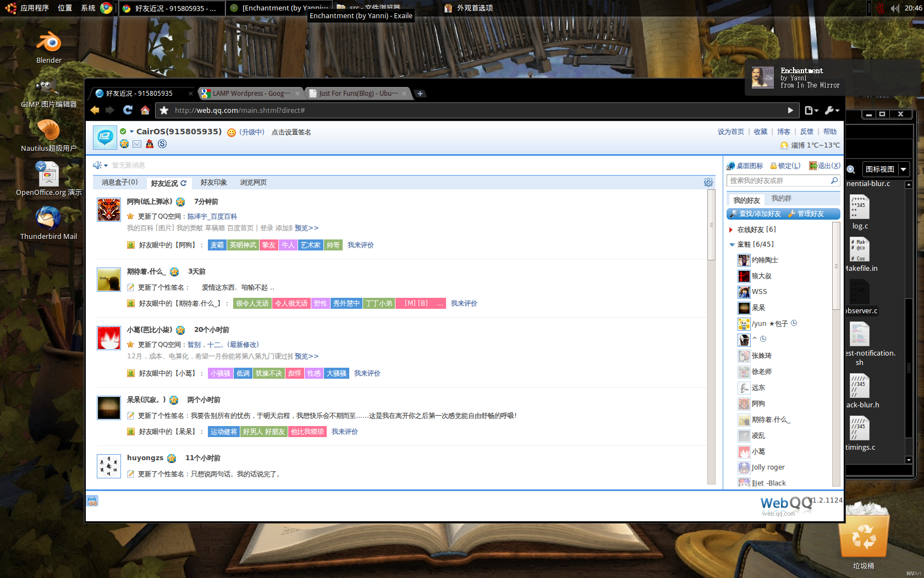Click 预览>> under 阿狗's update
This screenshot has width=924, height=578.
coord(306,228)
